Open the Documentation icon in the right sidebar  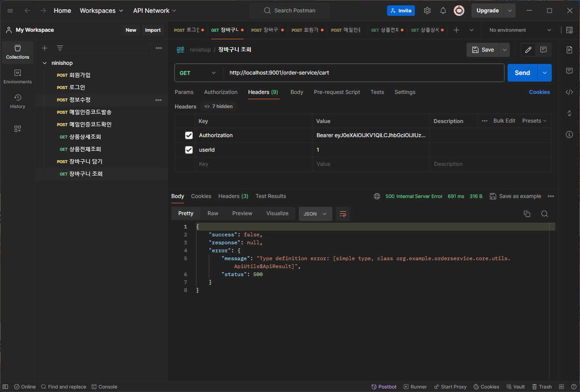(569, 50)
